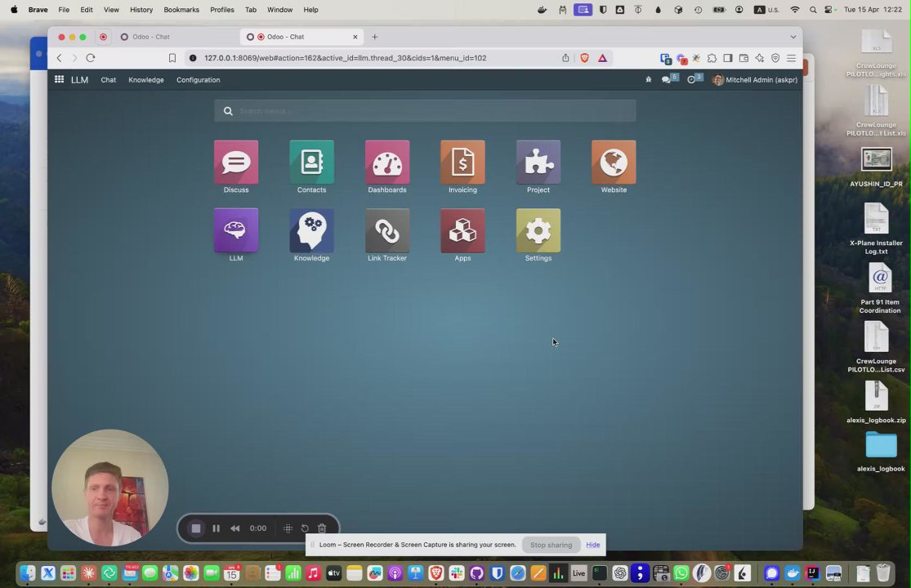Open Wi-Fi status in menu bar
Image resolution: width=911 pixels, height=588 pixels.
795,9
